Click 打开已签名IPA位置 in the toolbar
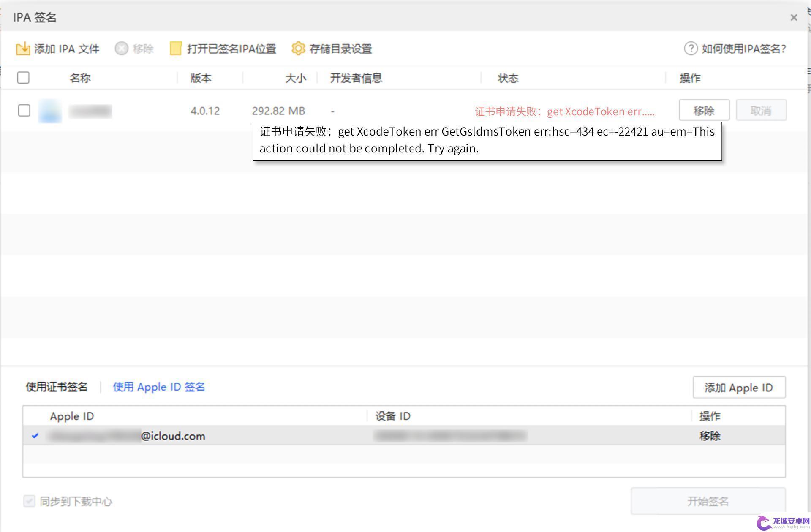 pyautogui.click(x=231, y=49)
